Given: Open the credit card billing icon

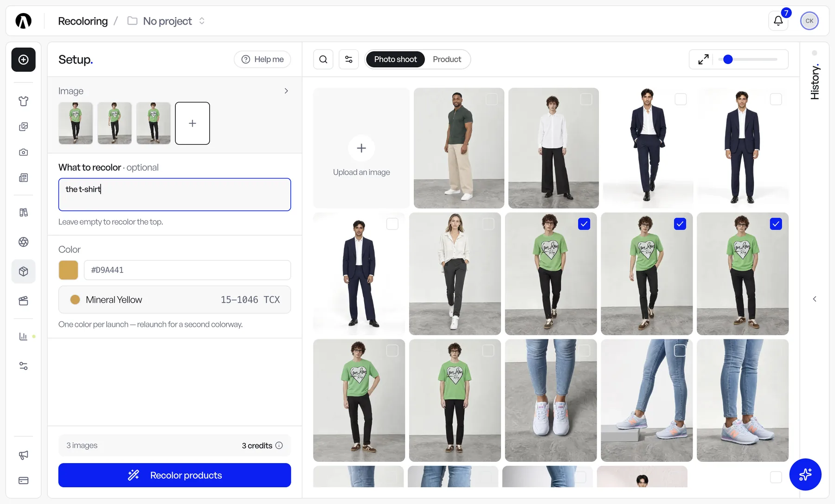Looking at the screenshot, I should click(x=24, y=480).
